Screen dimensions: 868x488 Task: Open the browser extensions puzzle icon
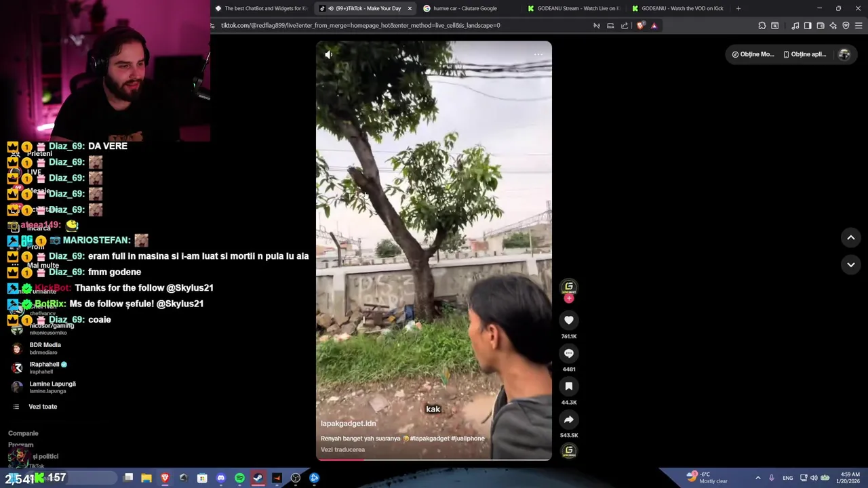tap(762, 26)
